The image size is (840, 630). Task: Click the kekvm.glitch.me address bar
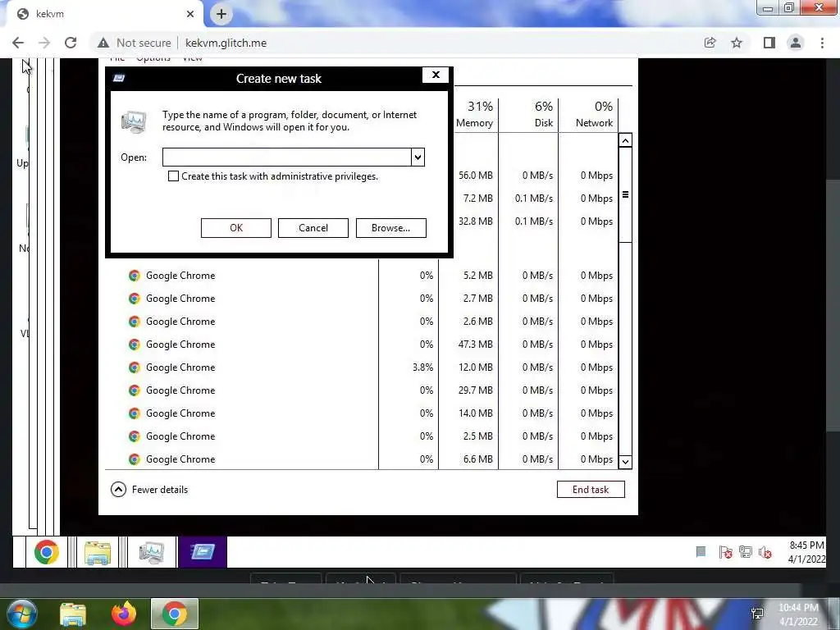pyautogui.click(x=226, y=43)
